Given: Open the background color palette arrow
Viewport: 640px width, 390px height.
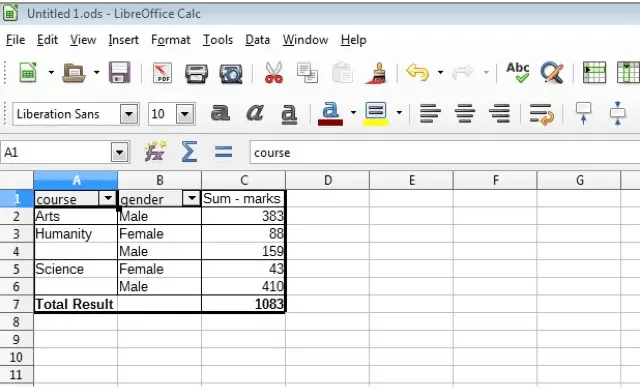Looking at the screenshot, I should pos(399,113).
